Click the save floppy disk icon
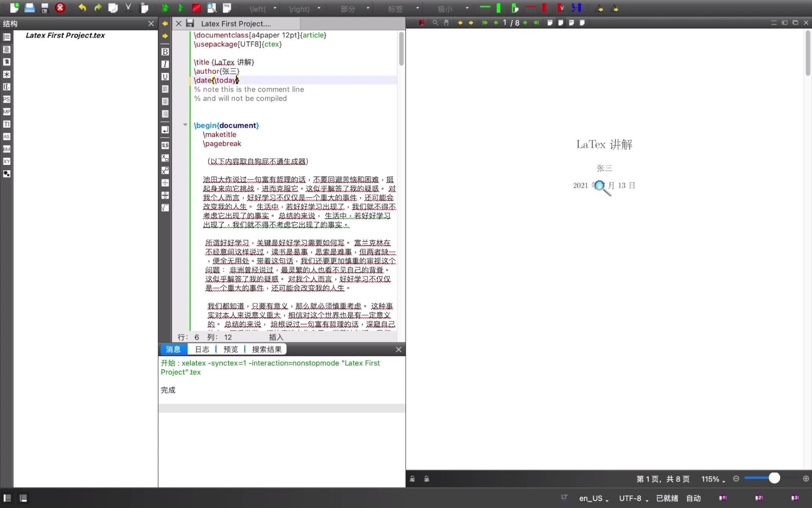Viewport: 812px width, 508px height. [x=44, y=8]
